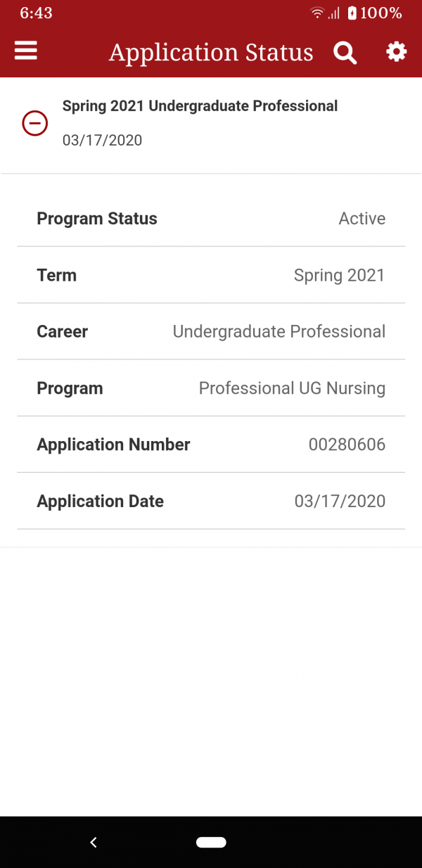The image size is (422, 868).
Task: Select the Professional UG Nursing program
Action: (292, 388)
